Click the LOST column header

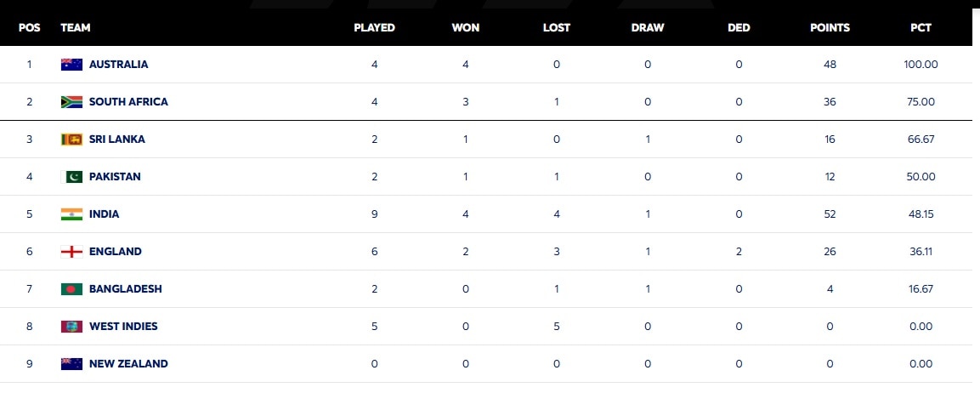point(557,27)
